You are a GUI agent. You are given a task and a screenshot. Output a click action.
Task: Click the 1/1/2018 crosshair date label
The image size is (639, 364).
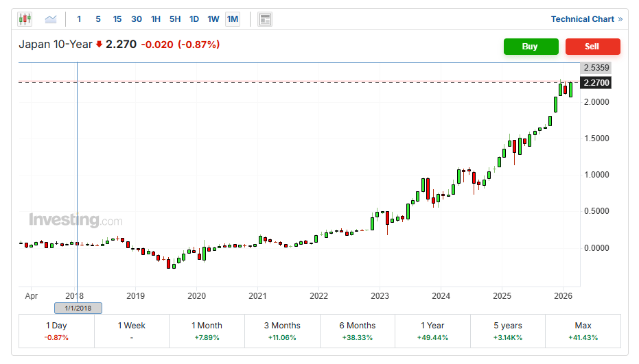tap(78, 308)
